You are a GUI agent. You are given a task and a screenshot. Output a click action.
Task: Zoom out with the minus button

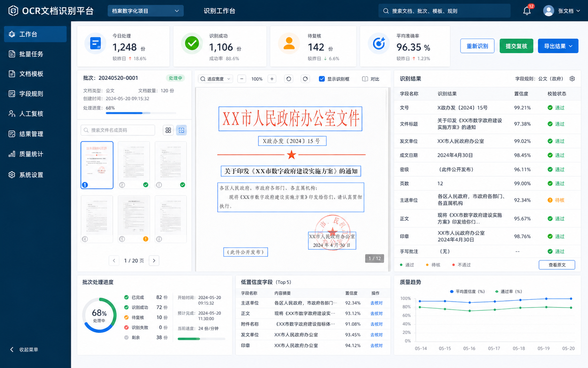[242, 79]
